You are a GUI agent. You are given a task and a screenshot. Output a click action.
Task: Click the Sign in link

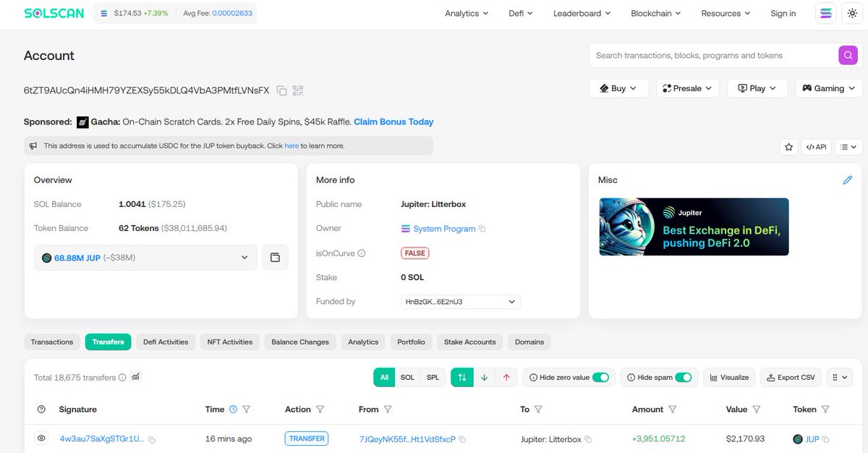(783, 13)
